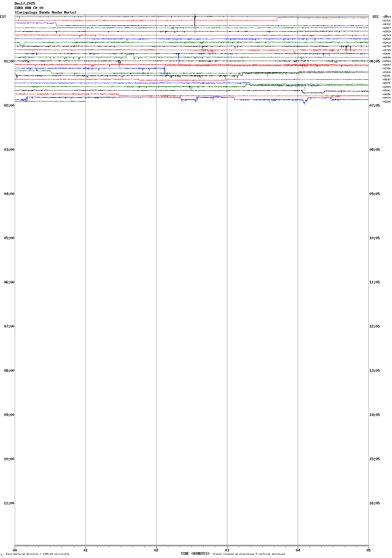
Task: Click the UTC timezone label
Action: [375, 17]
